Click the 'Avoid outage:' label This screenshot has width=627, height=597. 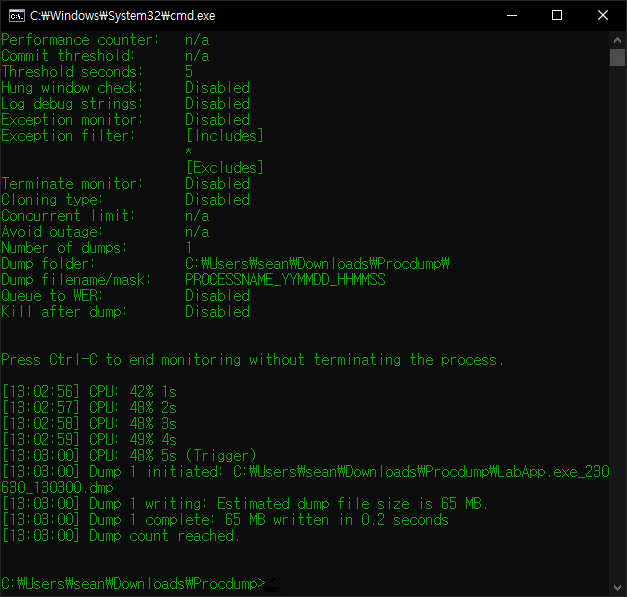52,232
